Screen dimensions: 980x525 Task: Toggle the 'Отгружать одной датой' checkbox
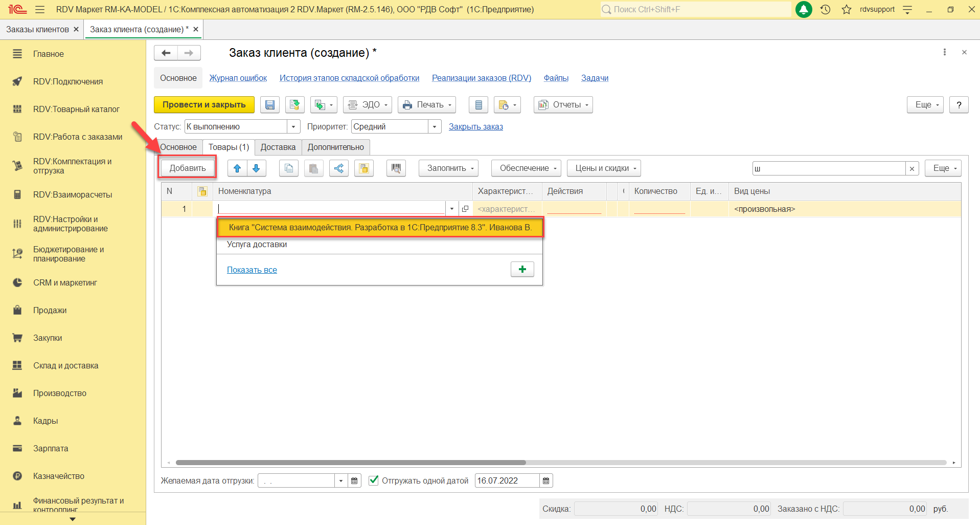(374, 480)
